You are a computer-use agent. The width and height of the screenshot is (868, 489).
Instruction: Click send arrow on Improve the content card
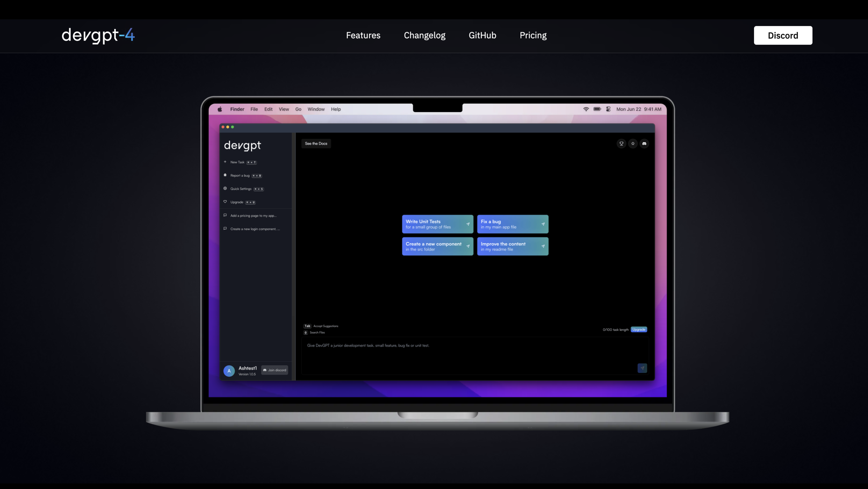543,246
